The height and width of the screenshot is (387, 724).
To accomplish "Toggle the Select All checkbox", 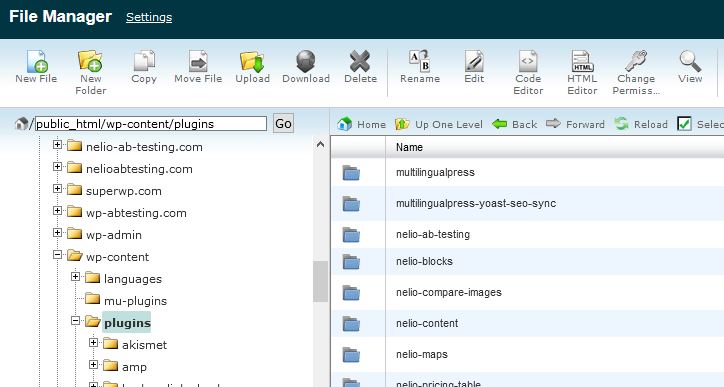I will [684, 124].
